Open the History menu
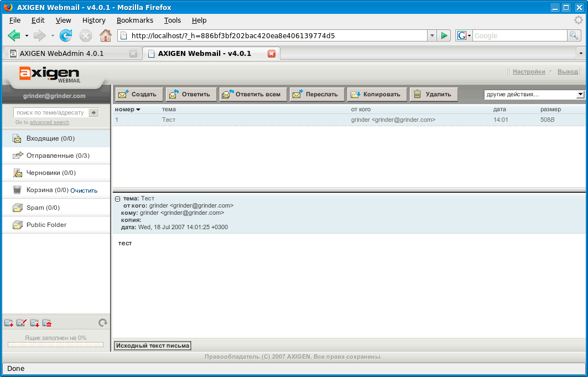Image resolution: width=588 pixels, height=377 pixels. 93,20
